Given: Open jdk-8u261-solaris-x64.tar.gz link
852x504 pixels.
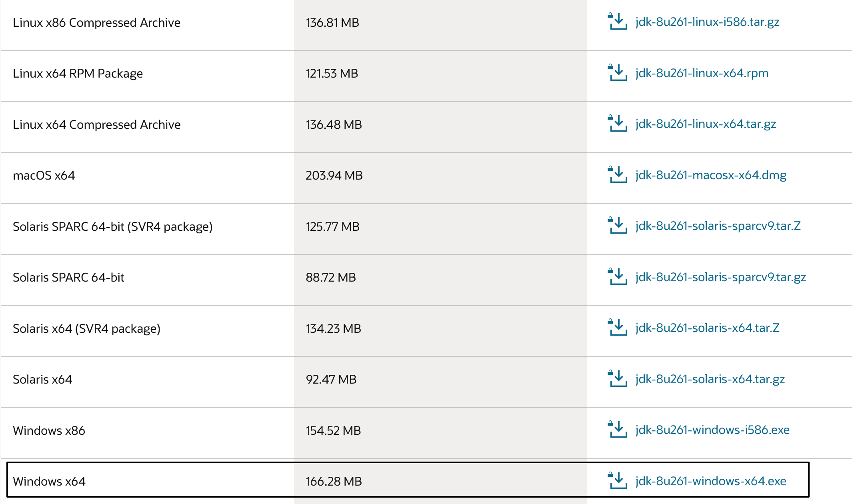Looking at the screenshot, I should coord(710,379).
